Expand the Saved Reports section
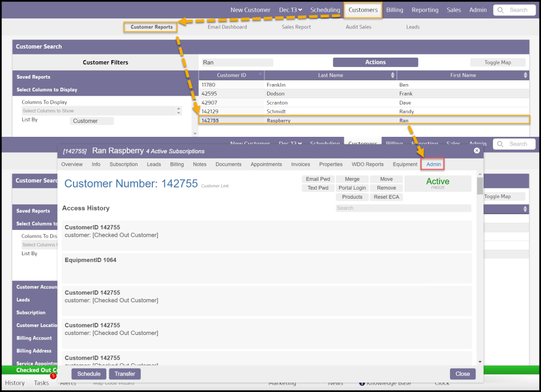Screen dimensions: 541x392 [33, 77]
